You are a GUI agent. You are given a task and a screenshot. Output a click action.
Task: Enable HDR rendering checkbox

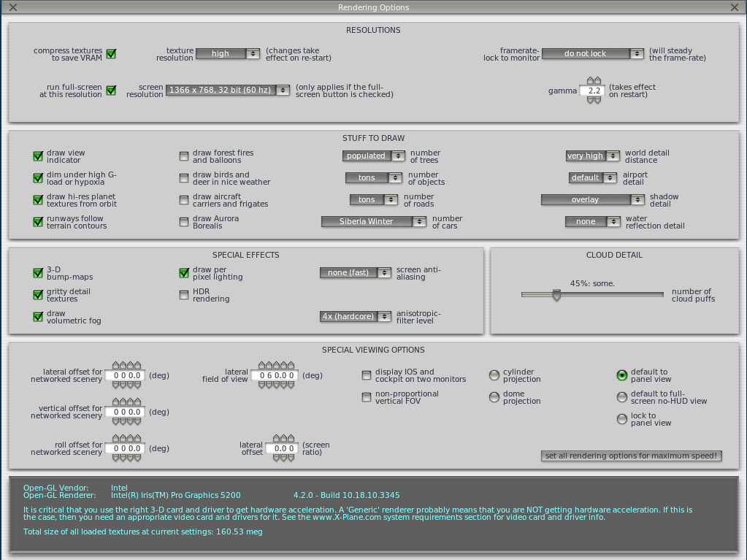184,295
